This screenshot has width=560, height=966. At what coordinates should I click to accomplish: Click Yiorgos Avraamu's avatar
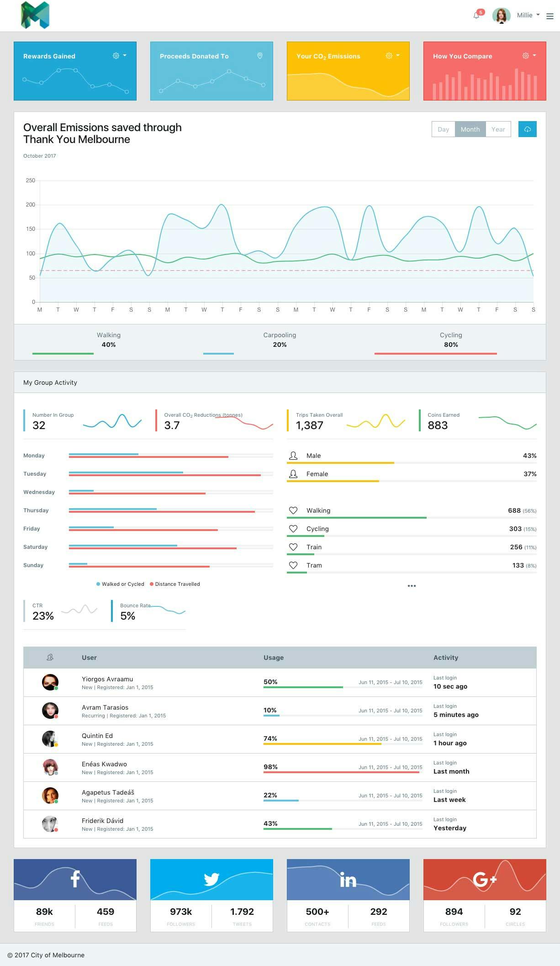click(x=50, y=682)
